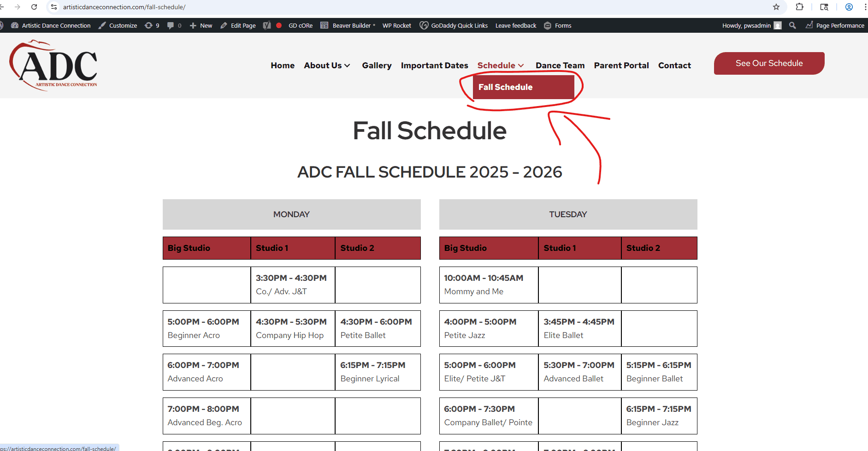Click the admin bar search magnifier icon

coord(792,25)
